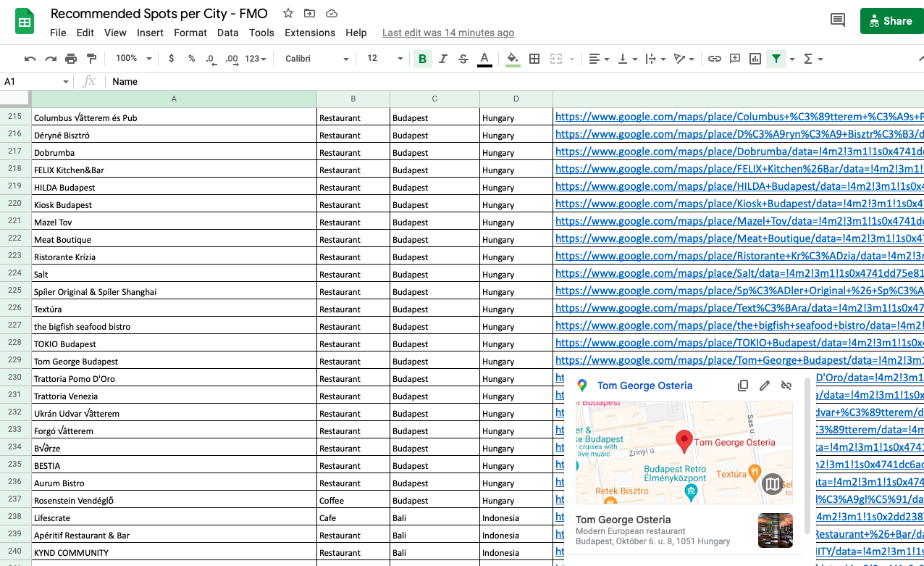Click the formula bar input
The height and width of the screenshot is (566, 924).
click(x=516, y=82)
